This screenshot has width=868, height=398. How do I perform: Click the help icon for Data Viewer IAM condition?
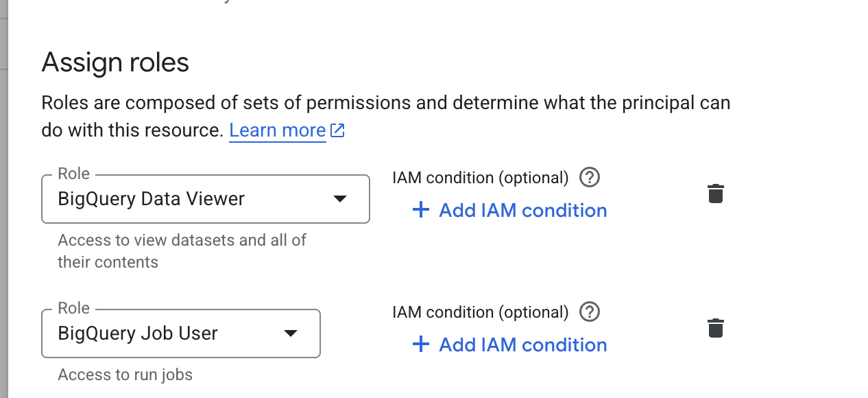(590, 178)
